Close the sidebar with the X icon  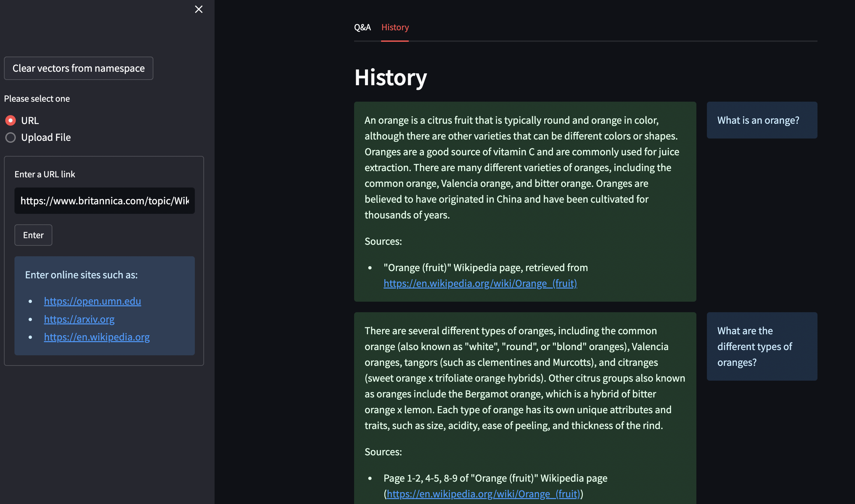pos(199,9)
